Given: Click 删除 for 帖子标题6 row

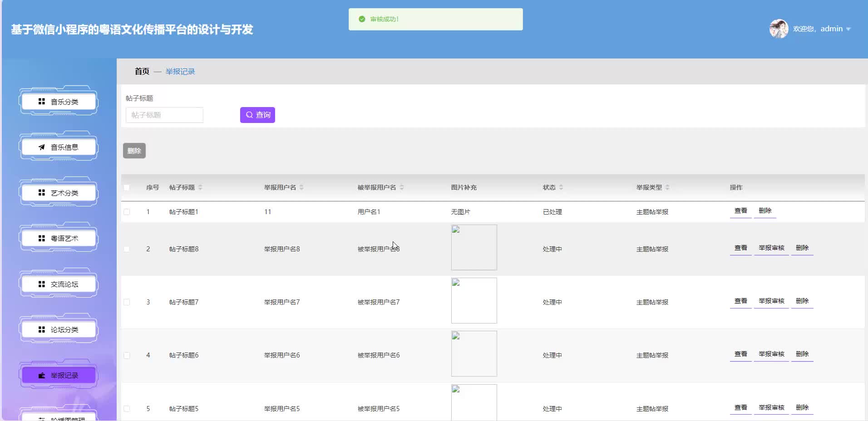Looking at the screenshot, I should pos(802,354).
